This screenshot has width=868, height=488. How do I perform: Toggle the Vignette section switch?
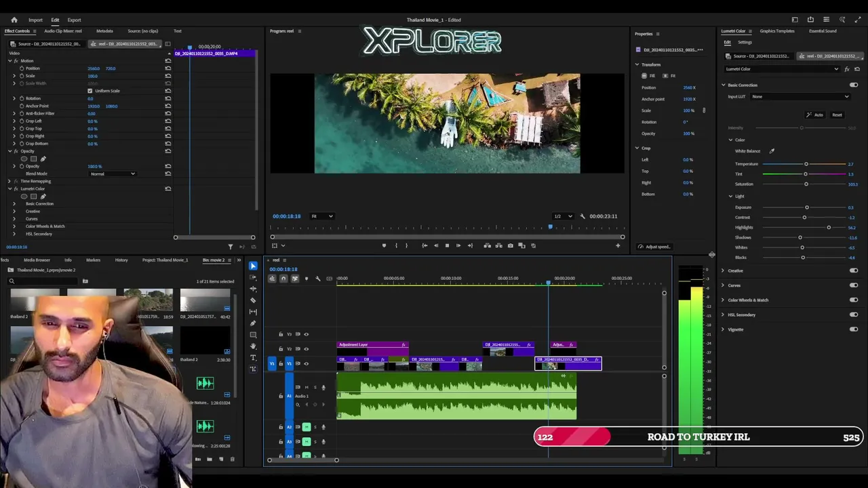[x=854, y=329]
